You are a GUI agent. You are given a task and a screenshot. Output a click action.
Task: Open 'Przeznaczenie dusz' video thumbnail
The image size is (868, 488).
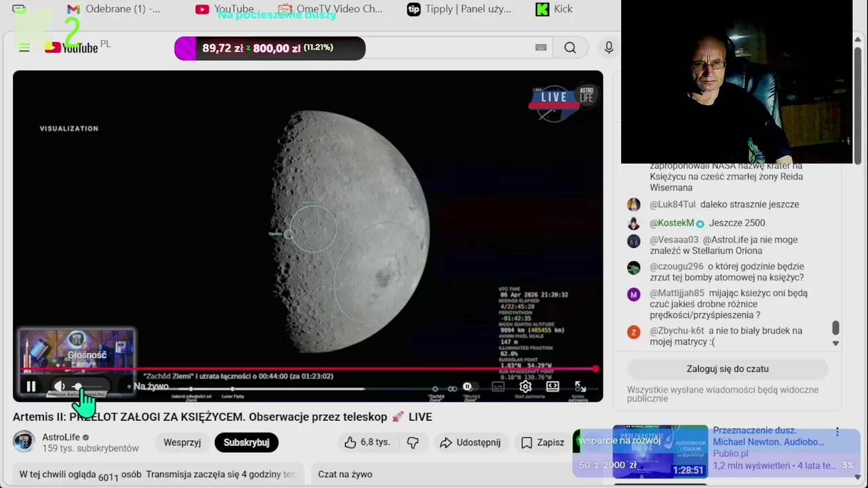tap(660, 451)
